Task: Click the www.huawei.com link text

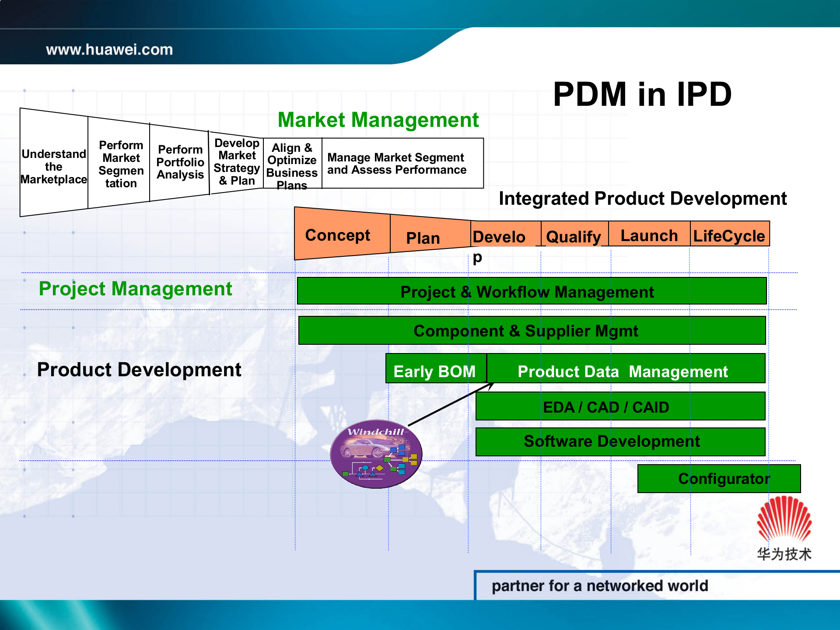Action: pyautogui.click(x=109, y=50)
